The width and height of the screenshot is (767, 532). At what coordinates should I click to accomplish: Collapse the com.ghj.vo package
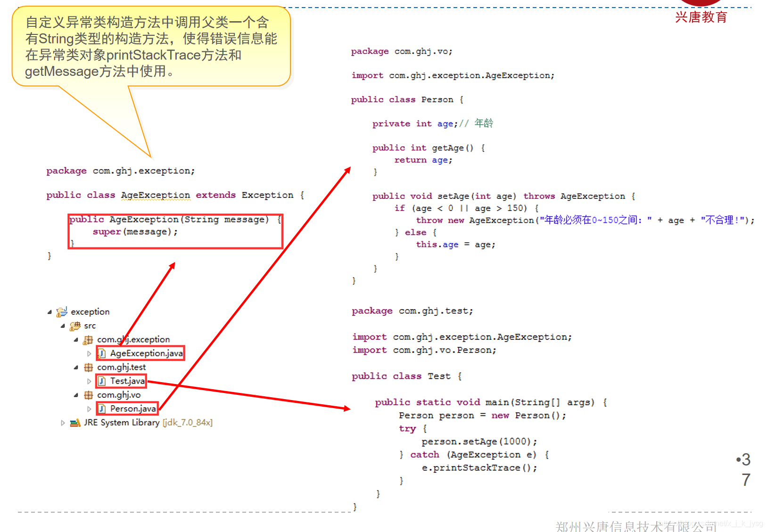[76, 395]
